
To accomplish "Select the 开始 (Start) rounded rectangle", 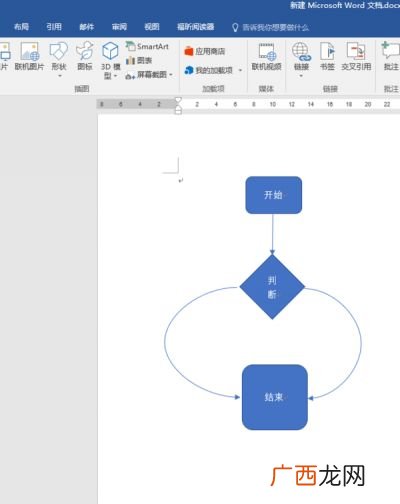I will (274, 195).
